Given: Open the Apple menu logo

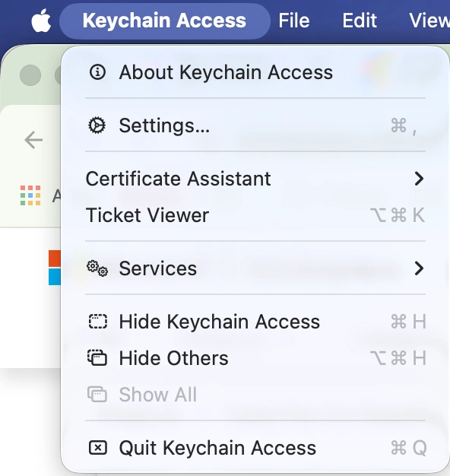Looking at the screenshot, I should 41,21.
